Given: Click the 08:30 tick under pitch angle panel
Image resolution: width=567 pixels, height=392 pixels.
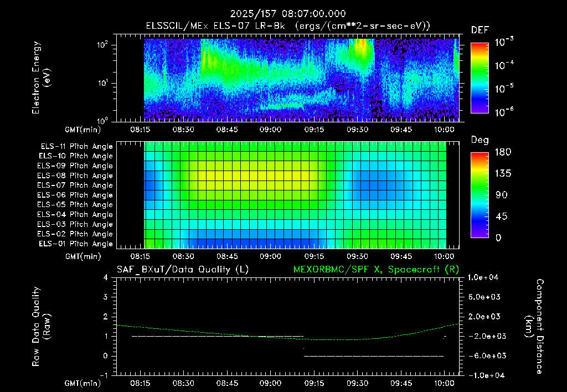Looking at the screenshot, I should [x=183, y=256].
